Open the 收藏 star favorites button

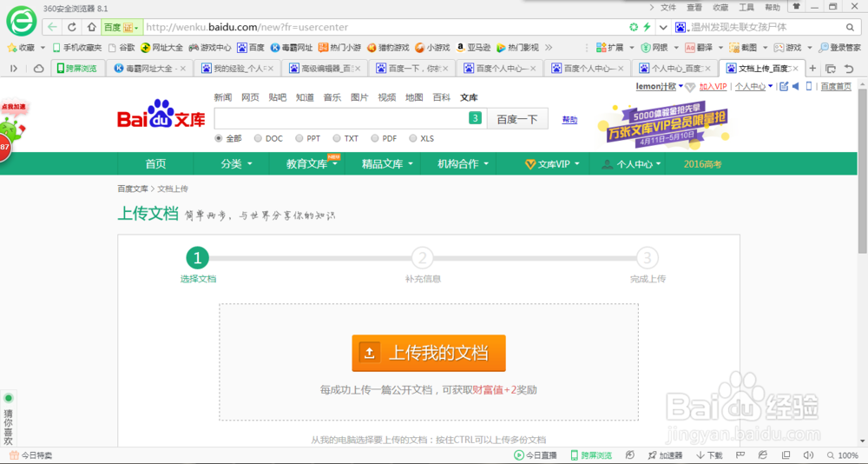[21, 48]
